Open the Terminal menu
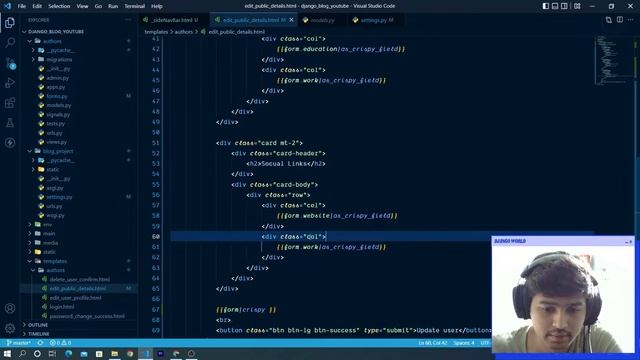This screenshot has width=640, height=360. [x=134, y=6]
